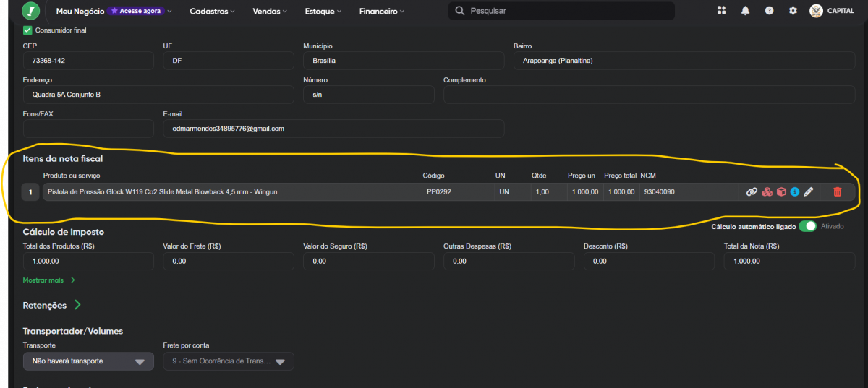The height and width of the screenshot is (388, 868).
Task: Uncheck the Consumidor final checkbox
Action: coord(27,30)
